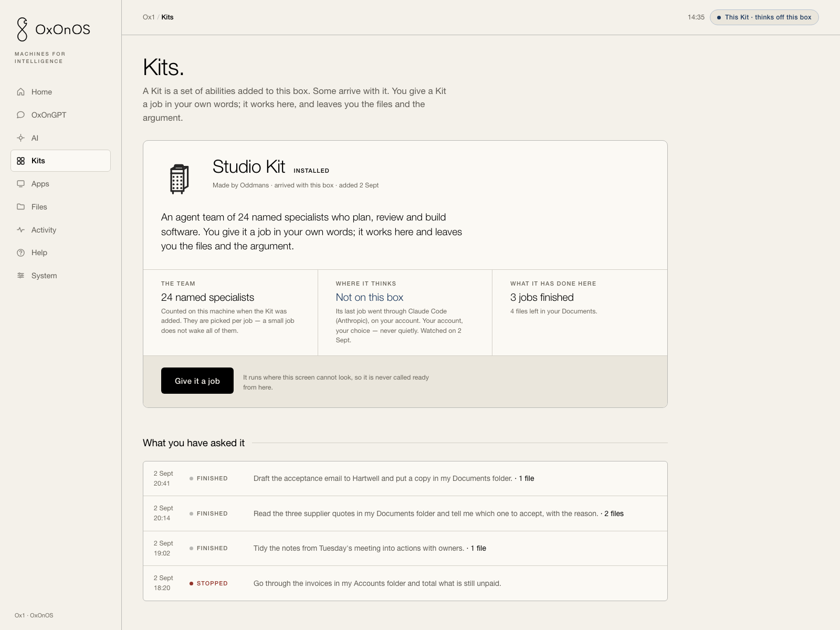840x630 pixels.
Task: Click the Kits grid icon in sidebar
Action: [x=21, y=161]
